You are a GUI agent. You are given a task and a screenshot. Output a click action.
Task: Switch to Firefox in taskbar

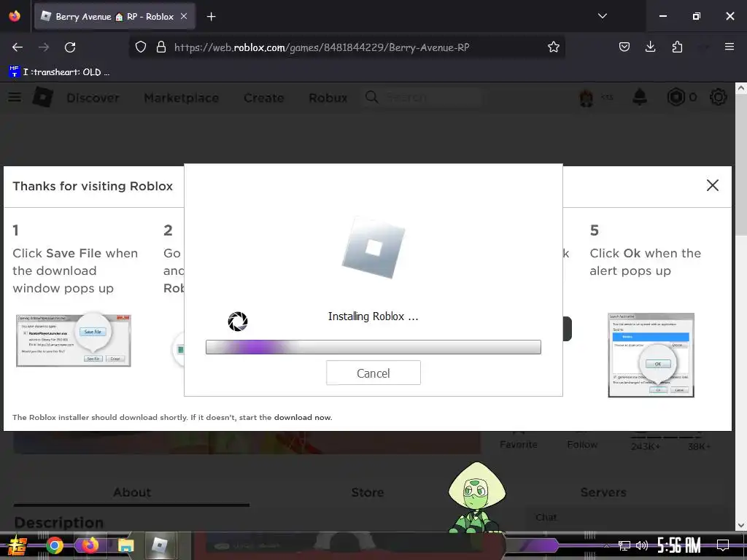90,545
